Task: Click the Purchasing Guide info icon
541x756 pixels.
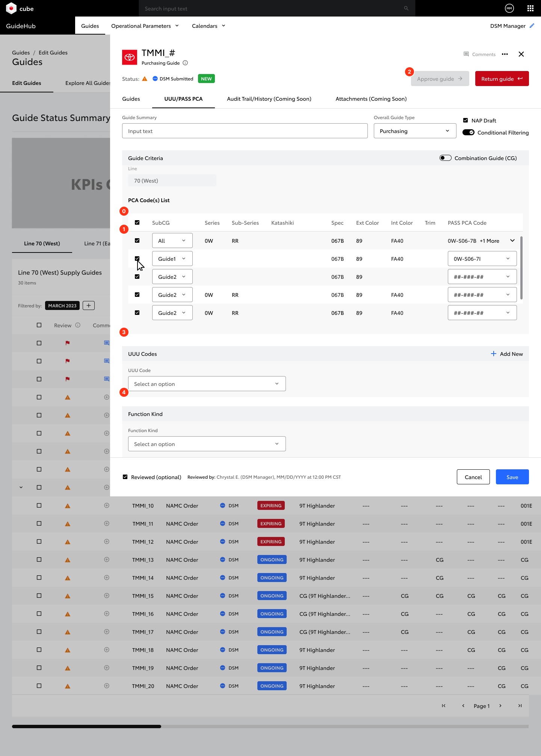Action: (185, 63)
